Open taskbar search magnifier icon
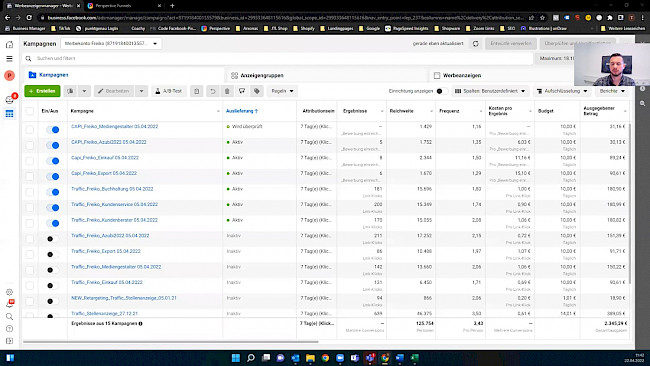Viewport: 650px width, 366px height. click(251, 358)
